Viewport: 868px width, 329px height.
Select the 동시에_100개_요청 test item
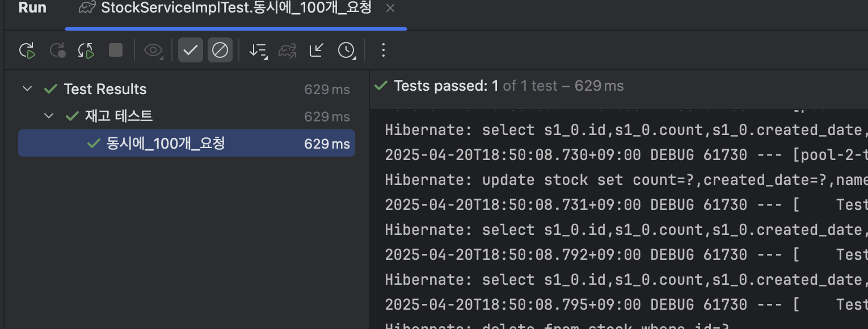pyautogui.click(x=187, y=144)
